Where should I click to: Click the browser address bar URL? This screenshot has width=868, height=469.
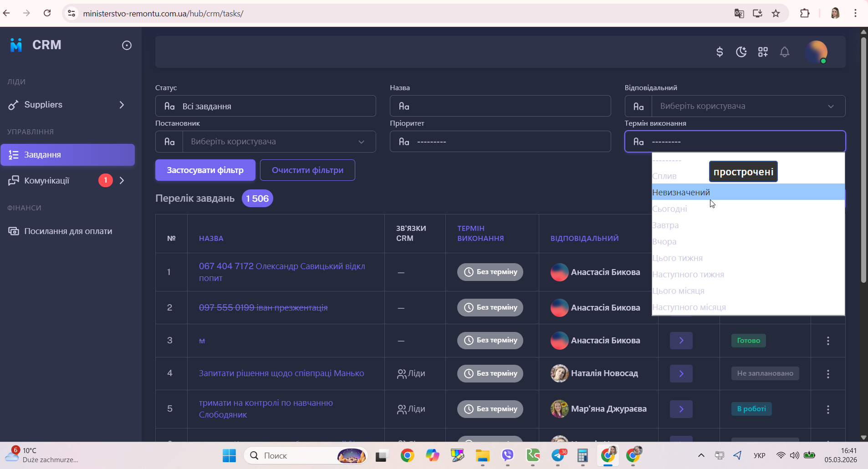tap(163, 14)
